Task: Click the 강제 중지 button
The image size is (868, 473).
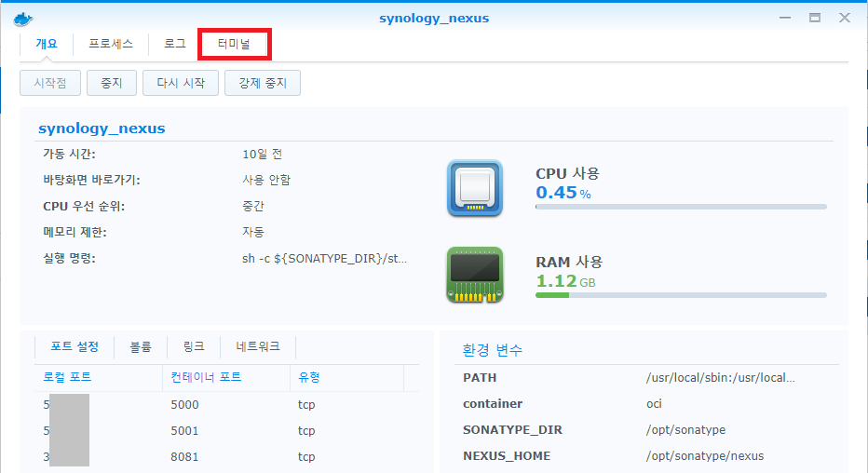Action: coord(263,83)
